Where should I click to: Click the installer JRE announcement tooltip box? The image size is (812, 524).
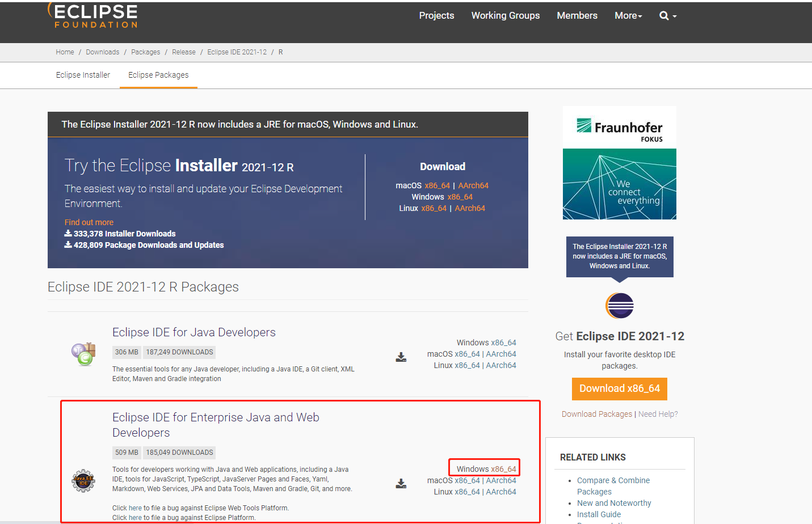[x=620, y=256]
